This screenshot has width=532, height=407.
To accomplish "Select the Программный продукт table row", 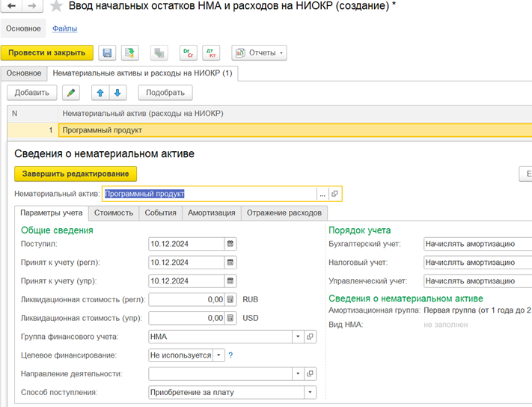I will (x=269, y=130).
